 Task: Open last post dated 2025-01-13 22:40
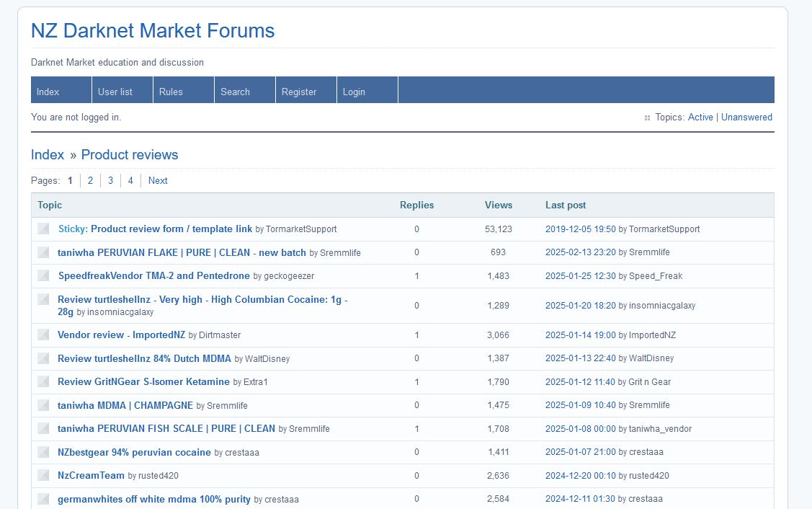581,358
